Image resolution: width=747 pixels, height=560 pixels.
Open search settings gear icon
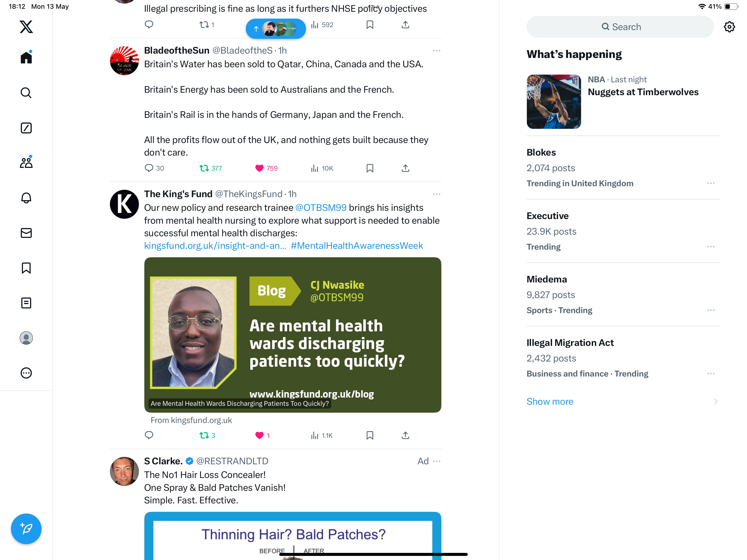click(730, 27)
